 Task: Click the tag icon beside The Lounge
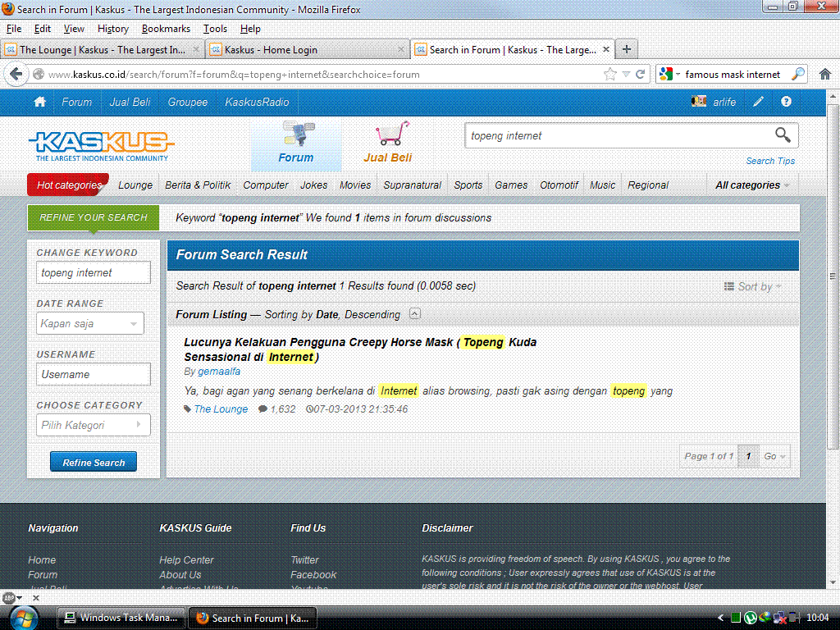tap(187, 409)
